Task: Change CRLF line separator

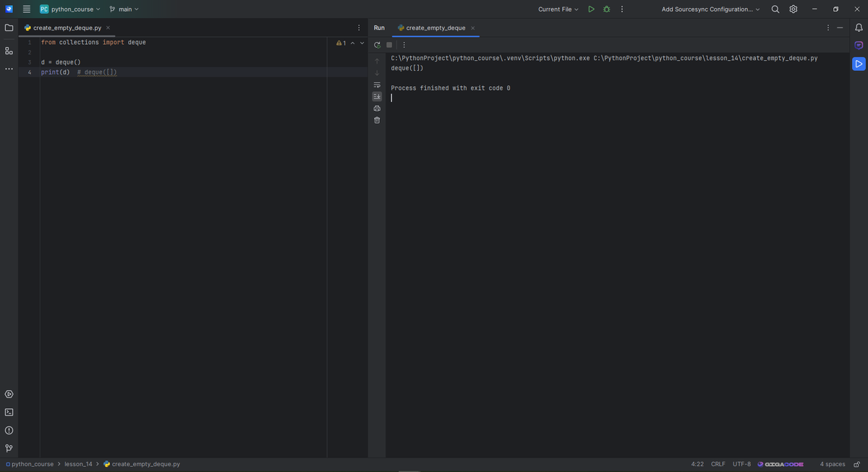Action: pyautogui.click(x=718, y=464)
